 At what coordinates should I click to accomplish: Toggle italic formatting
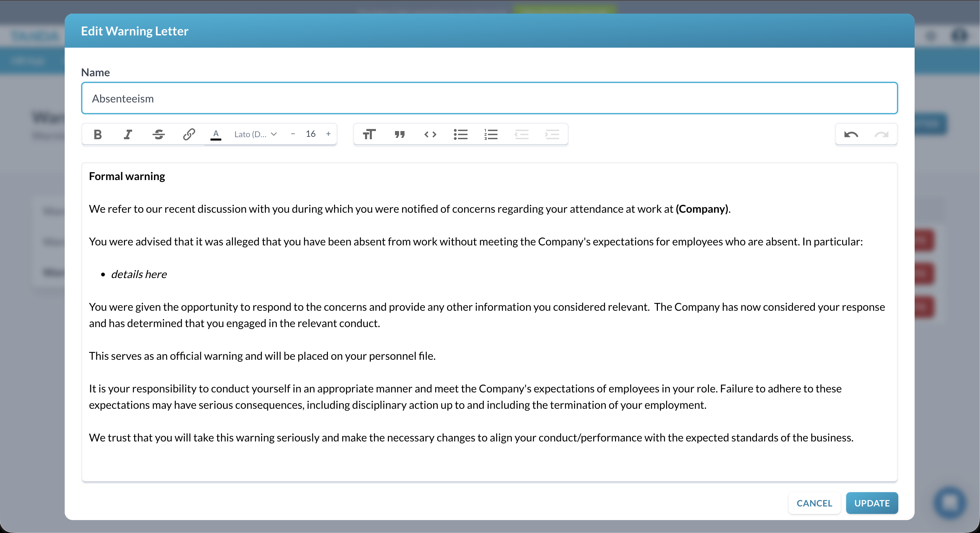point(128,134)
